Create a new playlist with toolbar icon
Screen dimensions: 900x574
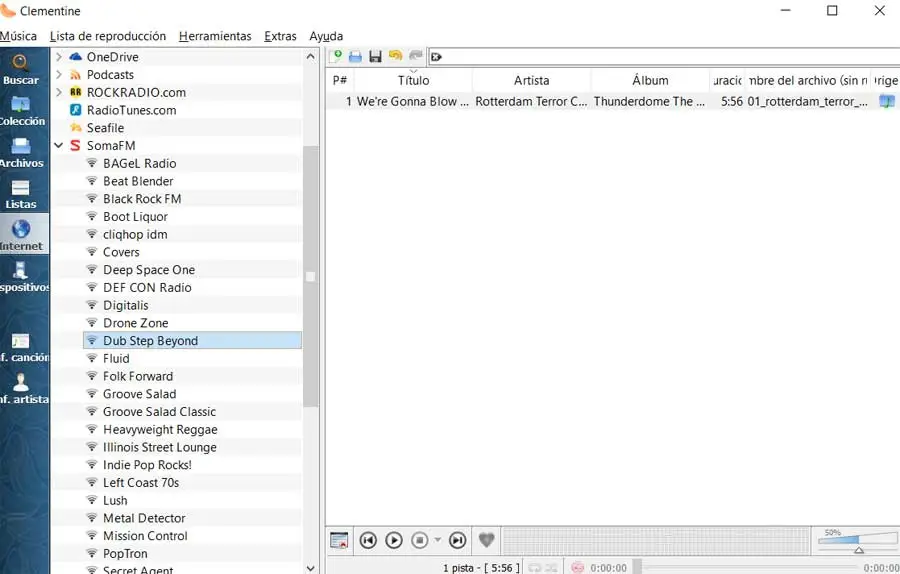click(336, 56)
